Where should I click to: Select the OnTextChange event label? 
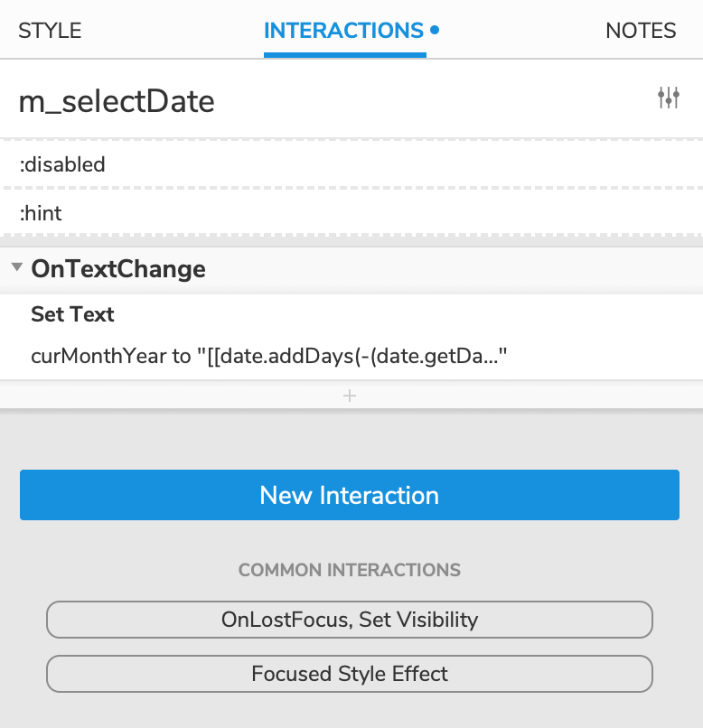[117, 268]
